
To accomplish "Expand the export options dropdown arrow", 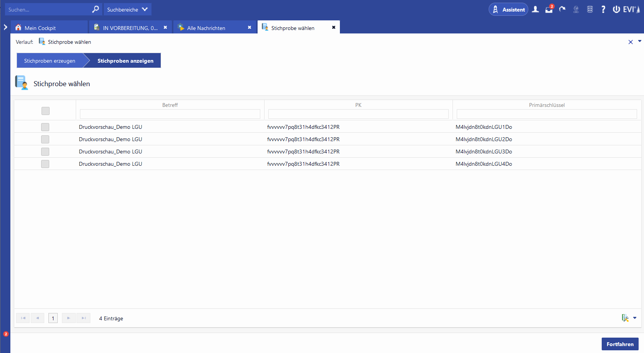I will tap(635, 318).
